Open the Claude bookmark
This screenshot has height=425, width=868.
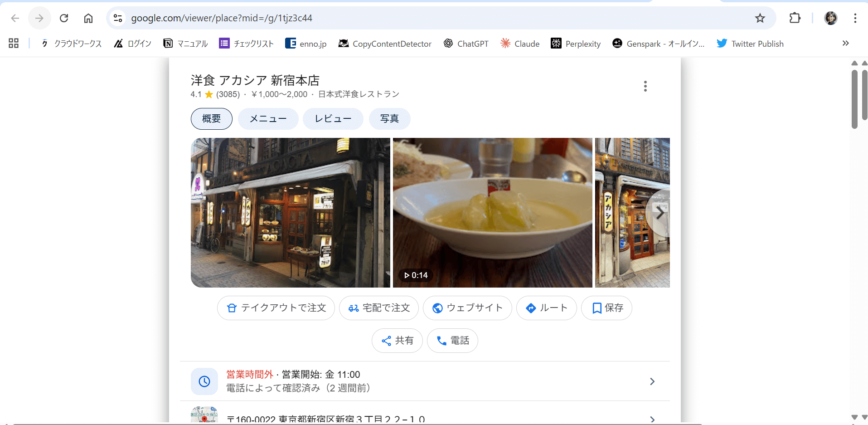520,44
